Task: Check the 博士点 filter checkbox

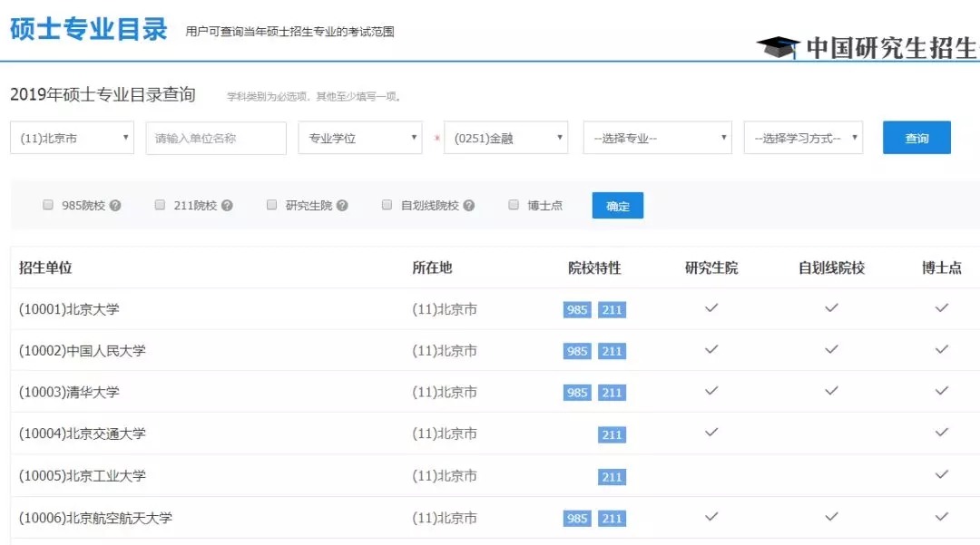Action: click(x=514, y=205)
